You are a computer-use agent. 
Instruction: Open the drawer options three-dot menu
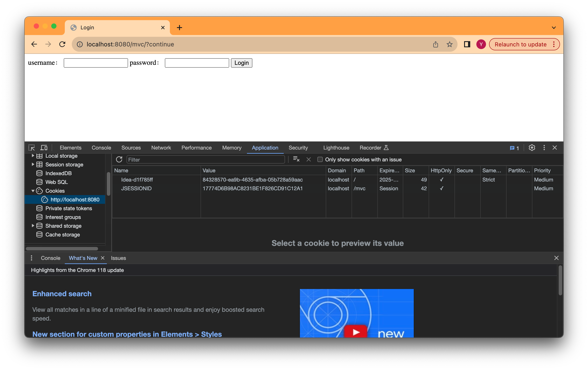pos(32,258)
